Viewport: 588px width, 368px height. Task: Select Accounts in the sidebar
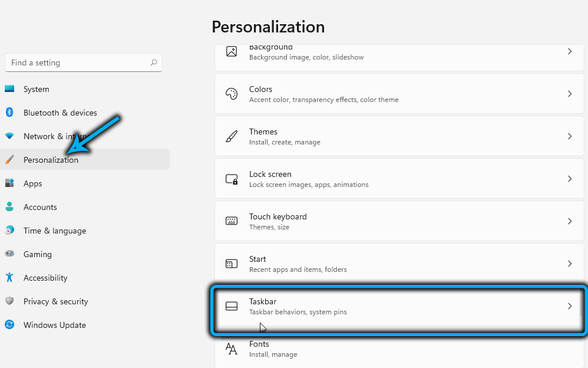[40, 207]
